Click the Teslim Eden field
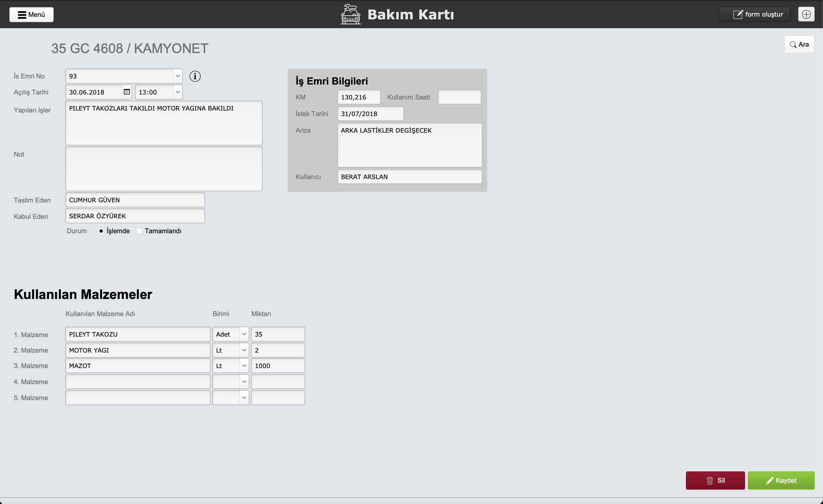 (135, 200)
